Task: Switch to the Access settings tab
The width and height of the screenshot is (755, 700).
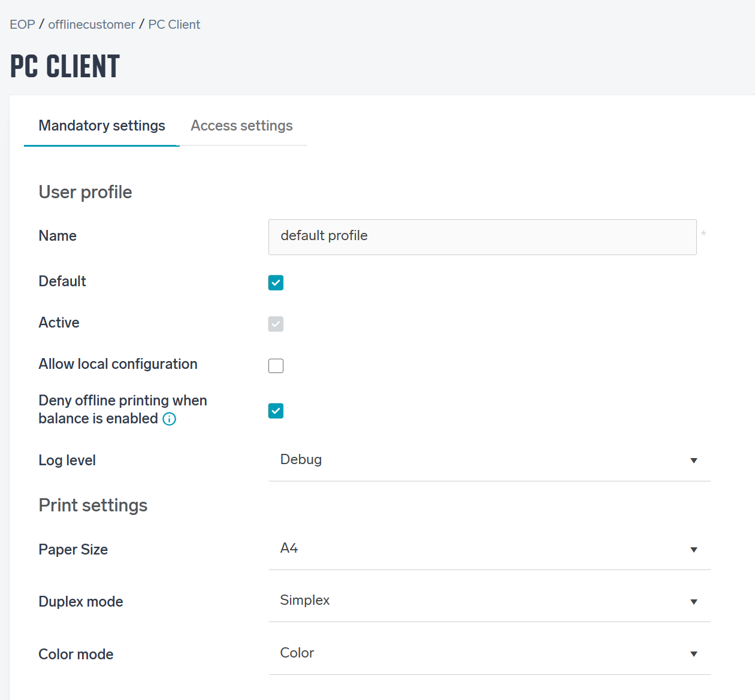Action: [241, 126]
